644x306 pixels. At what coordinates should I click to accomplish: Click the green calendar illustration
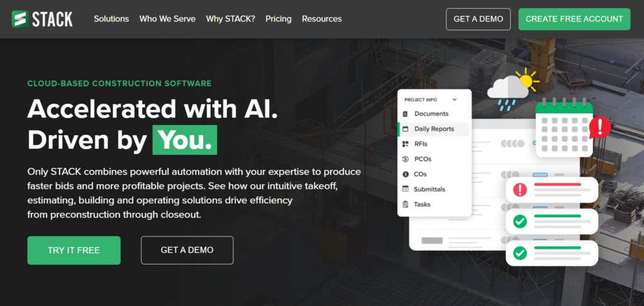pyautogui.click(x=564, y=127)
